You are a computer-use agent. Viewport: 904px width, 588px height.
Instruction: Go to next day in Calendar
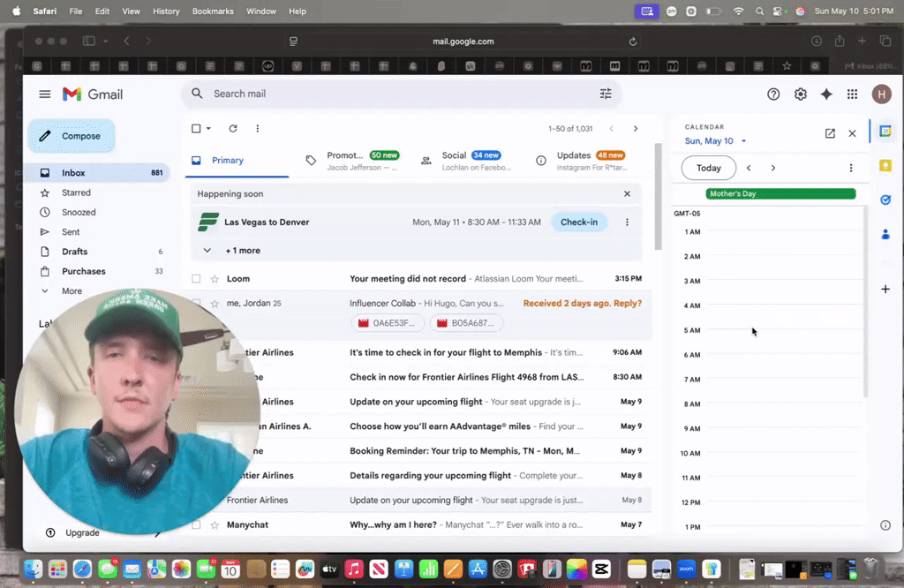773,168
